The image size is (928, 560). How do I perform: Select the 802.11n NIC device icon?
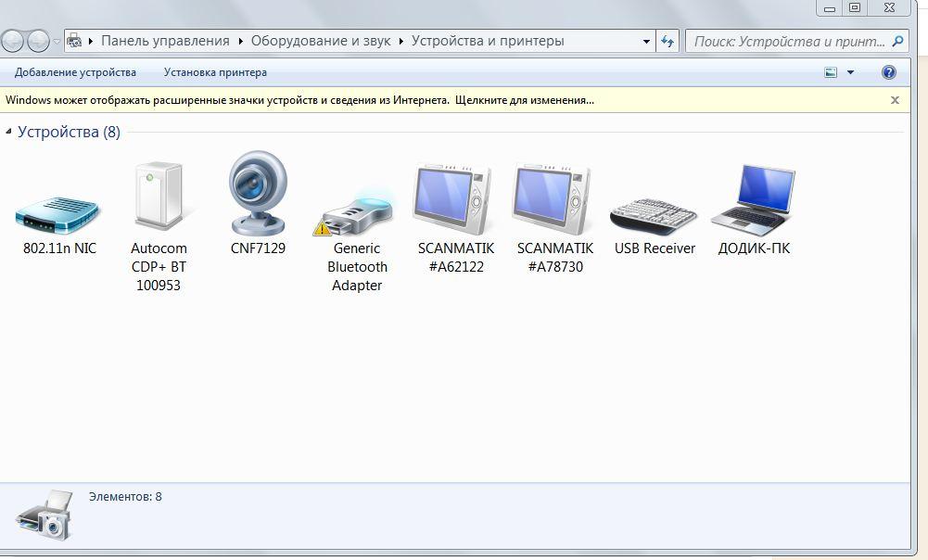58,211
